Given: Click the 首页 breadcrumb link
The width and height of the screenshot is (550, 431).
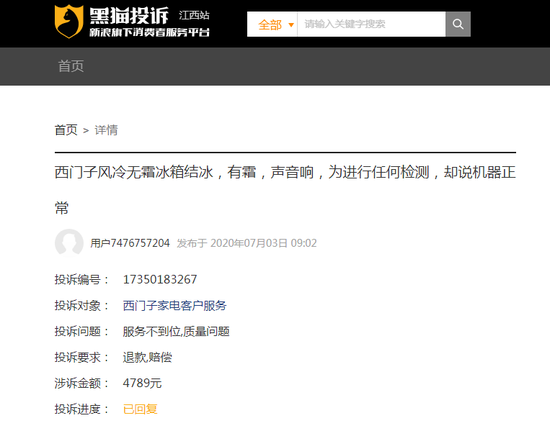Looking at the screenshot, I should (66, 130).
